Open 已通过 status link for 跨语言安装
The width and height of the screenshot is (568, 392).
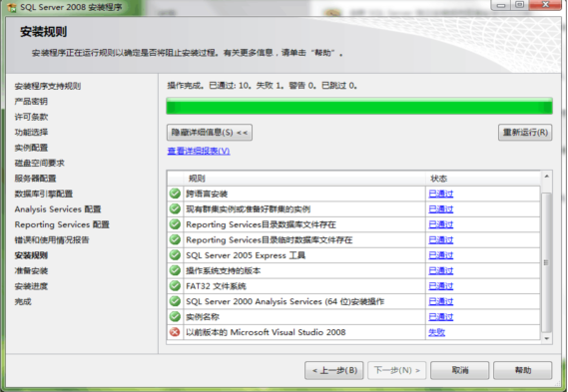point(441,194)
